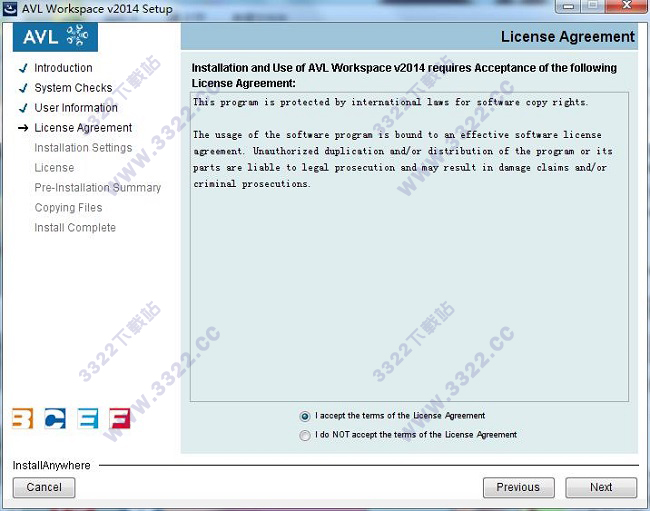Select I accept the terms radio button
Image resolution: width=650 pixels, height=511 pixels.
pos(305,416)
